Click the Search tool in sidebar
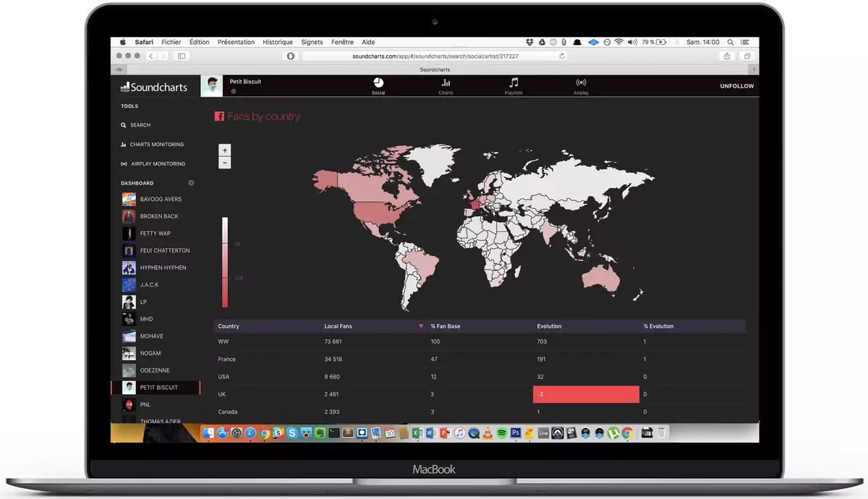 pos(140,125)
